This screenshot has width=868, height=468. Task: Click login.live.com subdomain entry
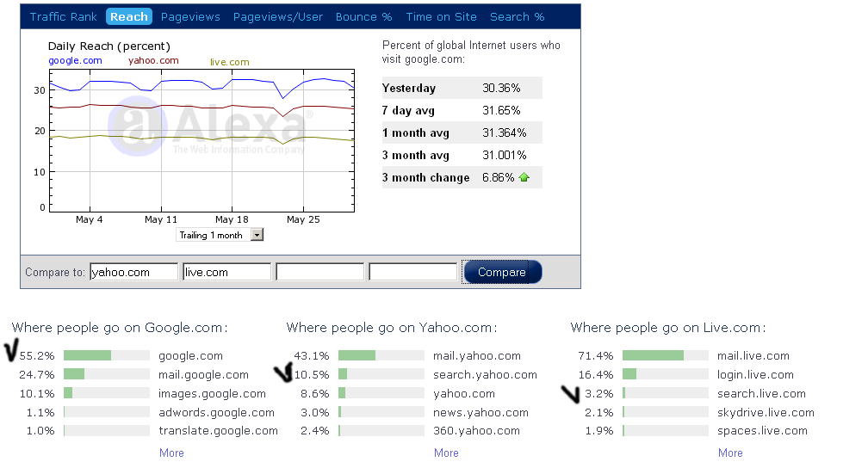[756, 374]
